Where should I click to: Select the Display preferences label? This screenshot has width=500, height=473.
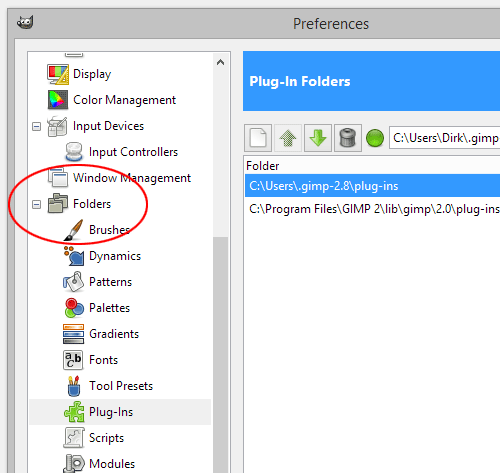pos(92,74)
